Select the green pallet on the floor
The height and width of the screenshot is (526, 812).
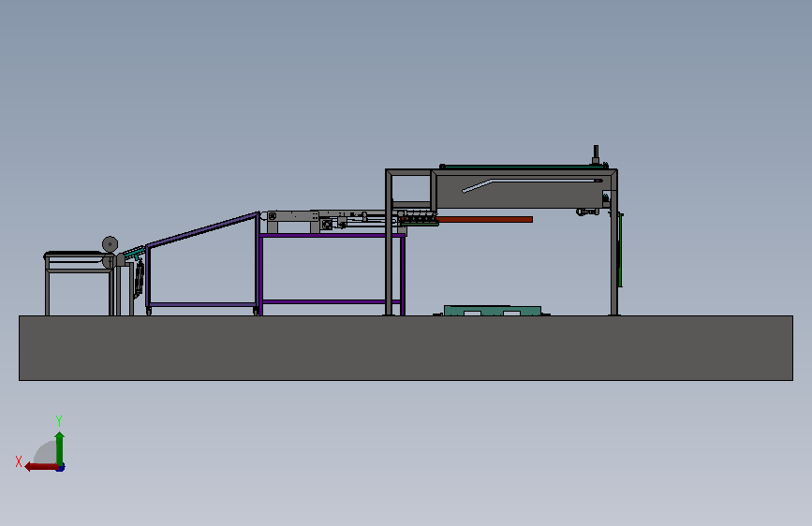(493, 310)
